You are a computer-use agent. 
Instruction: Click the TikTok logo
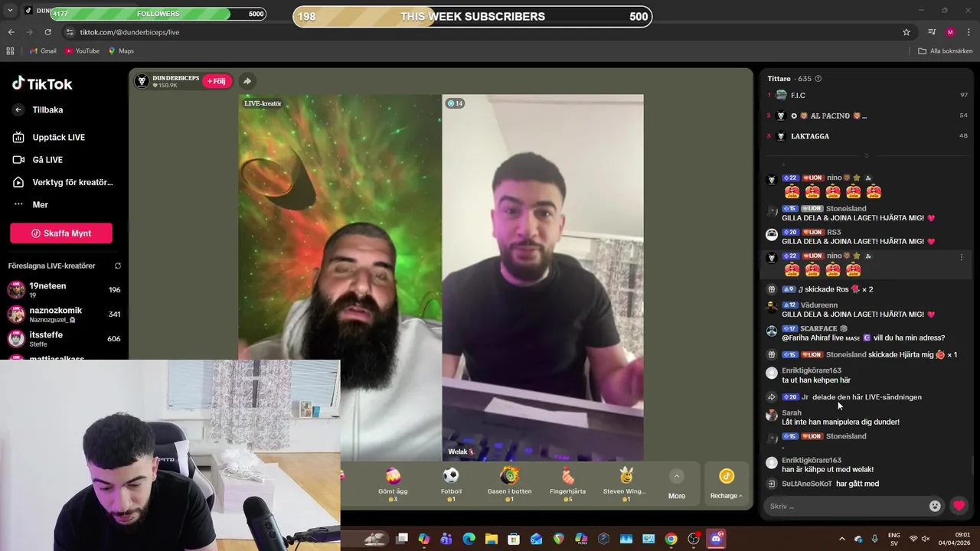click(x=42, y=83)
